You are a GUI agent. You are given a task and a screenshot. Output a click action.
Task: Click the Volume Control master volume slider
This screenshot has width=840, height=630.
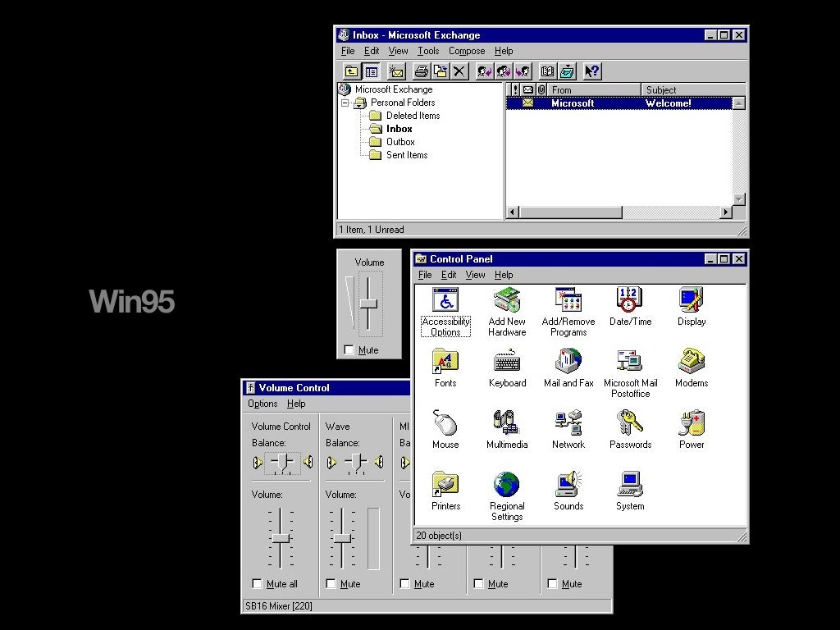pyautogui.click(x=281, y=538)
